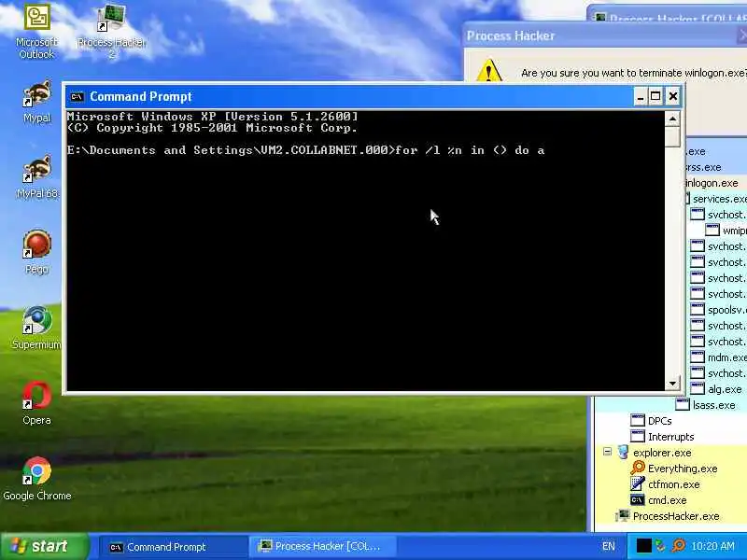The height and width of the screenshot is (560, 747).
Task: Click the Everything.exe magnifier icon in Process Hacker
Action: (x=638, y=469)
